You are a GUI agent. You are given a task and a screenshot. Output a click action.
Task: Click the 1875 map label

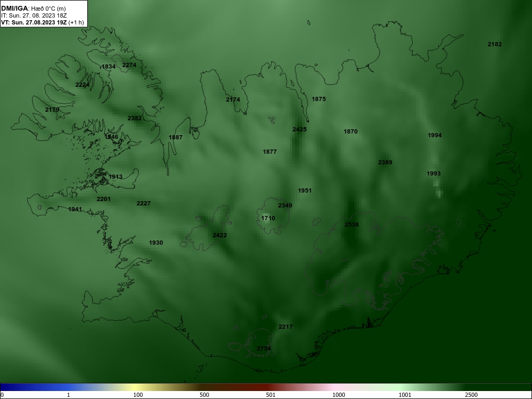point(319,99)
